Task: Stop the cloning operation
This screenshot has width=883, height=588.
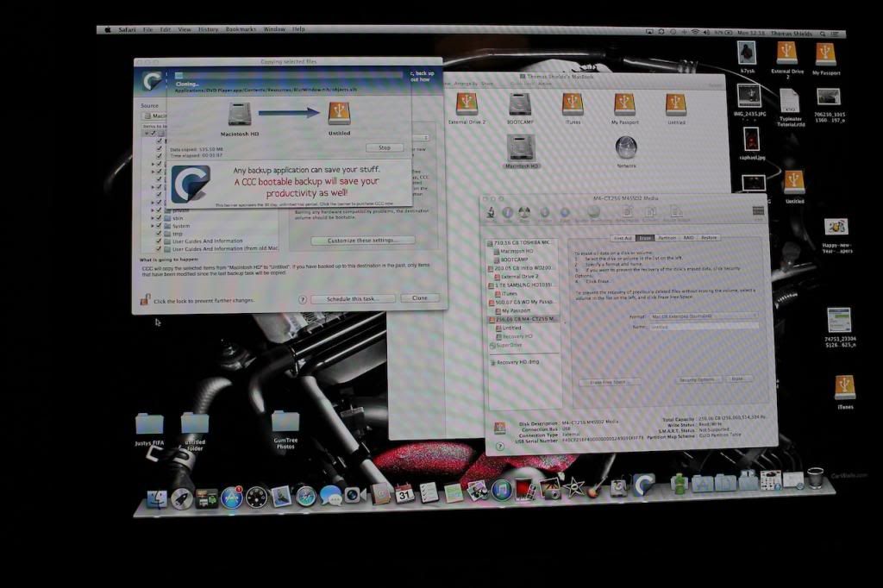Action: [x=384, y=147]
